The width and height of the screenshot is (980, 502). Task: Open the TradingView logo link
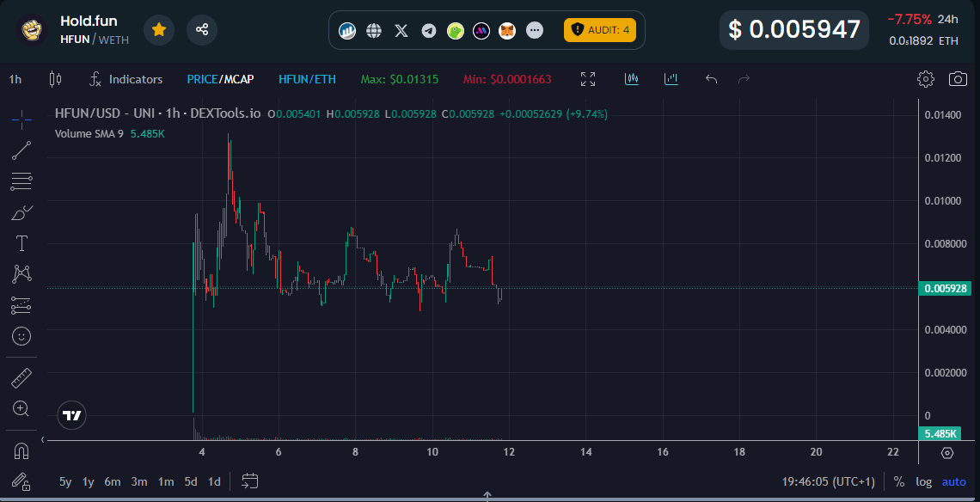click(x=71, y=415)
